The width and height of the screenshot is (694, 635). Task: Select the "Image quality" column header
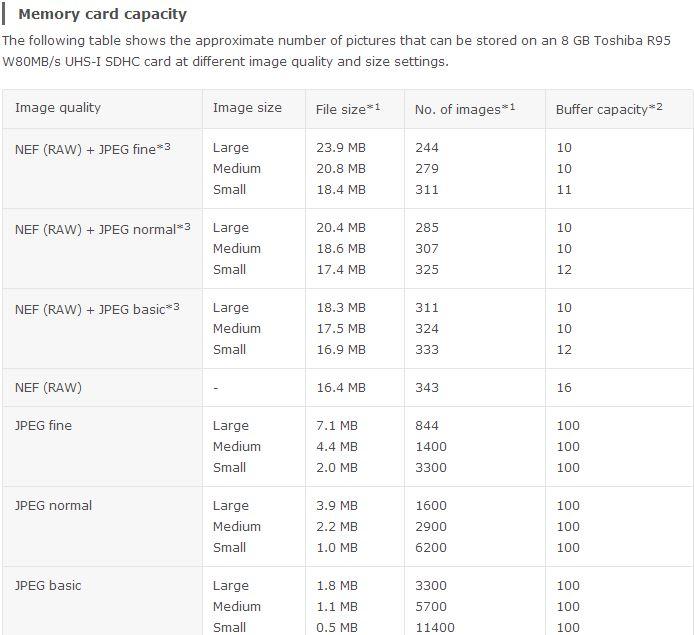(x=58, y=108)
